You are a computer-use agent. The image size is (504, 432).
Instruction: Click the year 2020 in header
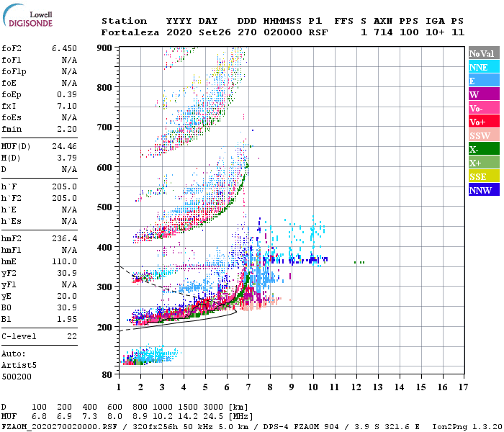coord(179,32)
